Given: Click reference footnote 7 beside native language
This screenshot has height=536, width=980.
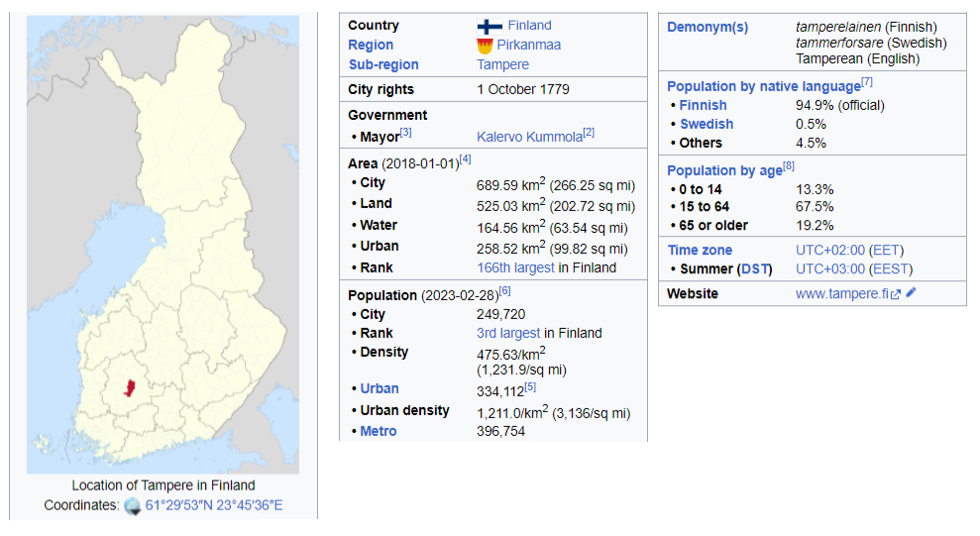Looking at the screenshot, I should [x=867, y=82].
